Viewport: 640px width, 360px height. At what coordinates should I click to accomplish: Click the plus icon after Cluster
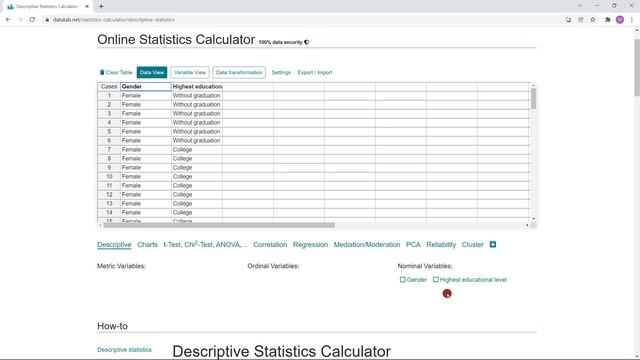coord(493,244)
